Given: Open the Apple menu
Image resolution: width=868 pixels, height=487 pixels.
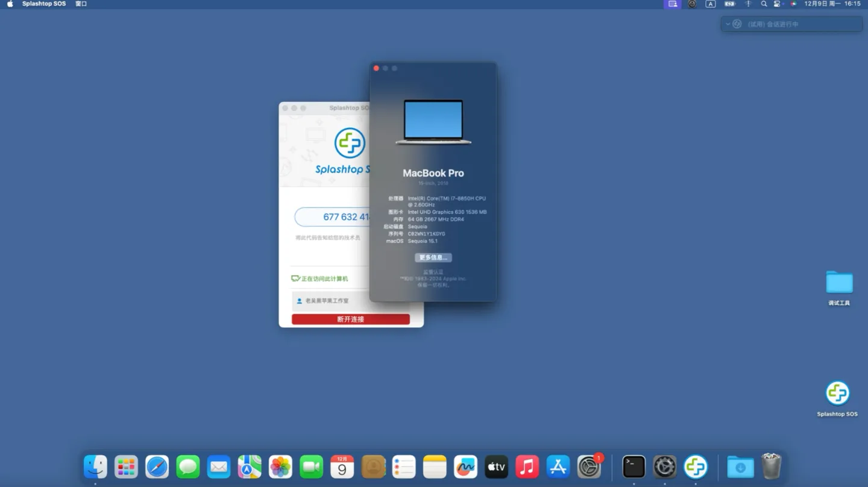Looking at the screenshot, I should pos(10,4).
